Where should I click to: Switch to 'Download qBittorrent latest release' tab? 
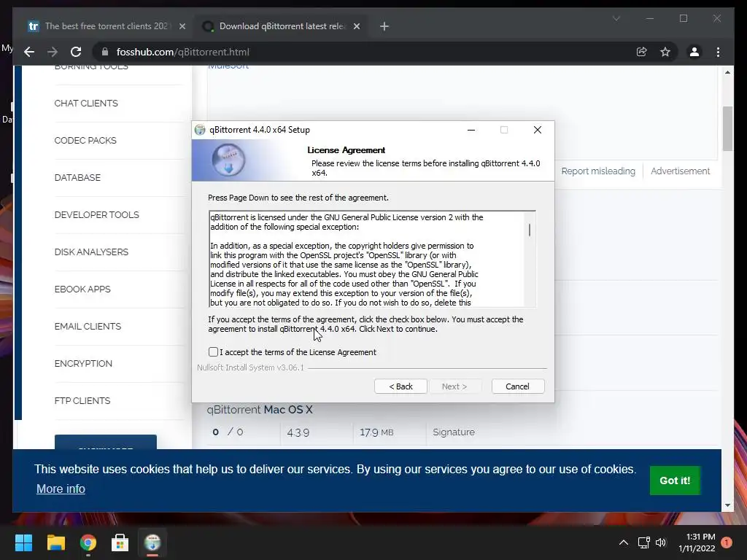(281, 26)
